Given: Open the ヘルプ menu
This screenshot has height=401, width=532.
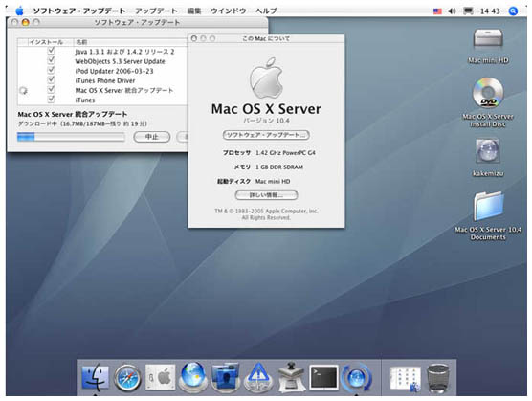Looking at the screenshot, I should point(266,11).
